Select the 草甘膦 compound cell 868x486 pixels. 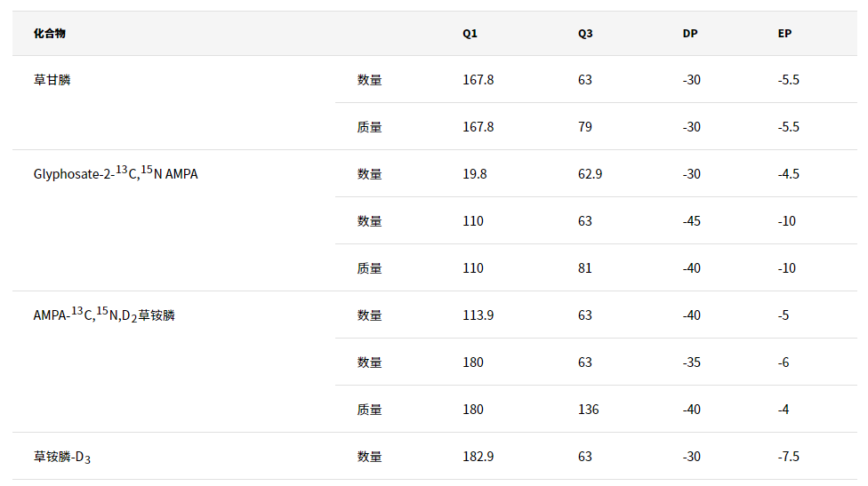52,80
